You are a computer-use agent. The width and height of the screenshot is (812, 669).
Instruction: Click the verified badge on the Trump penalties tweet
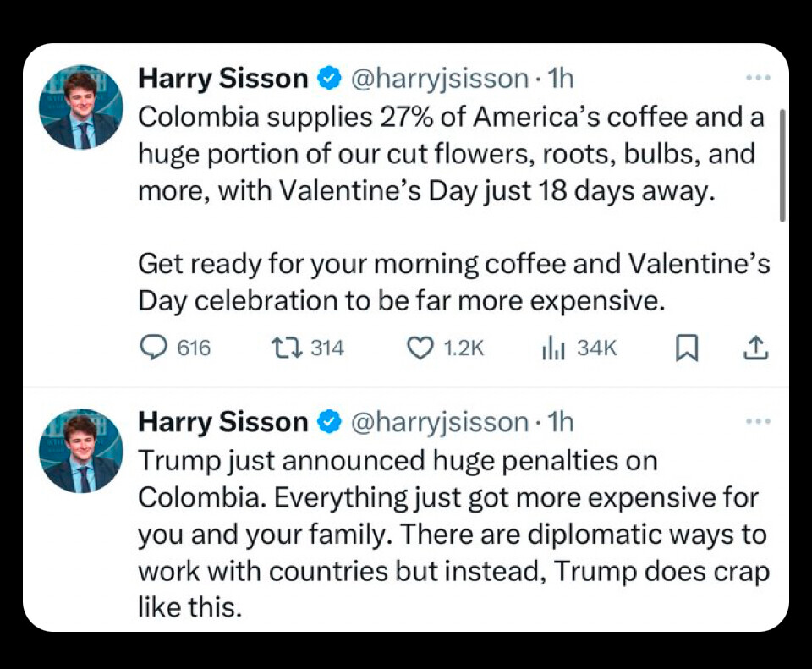click(329, 421)
